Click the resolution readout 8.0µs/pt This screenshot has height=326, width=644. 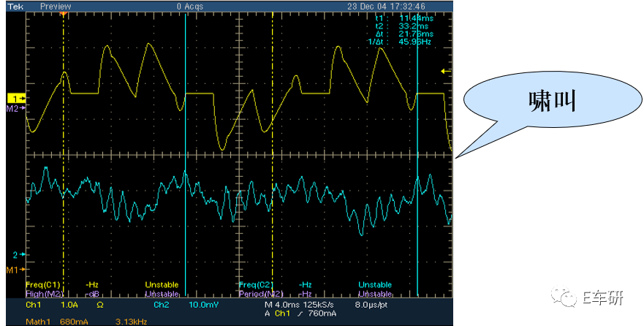point(371,305)
